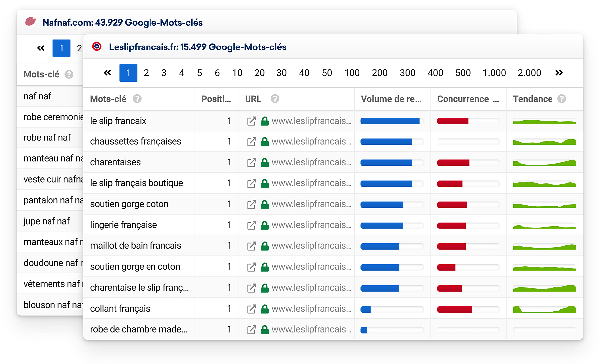Click trend chart for 'charentaises' row
The image size is (600, 364).
[544, 163]
